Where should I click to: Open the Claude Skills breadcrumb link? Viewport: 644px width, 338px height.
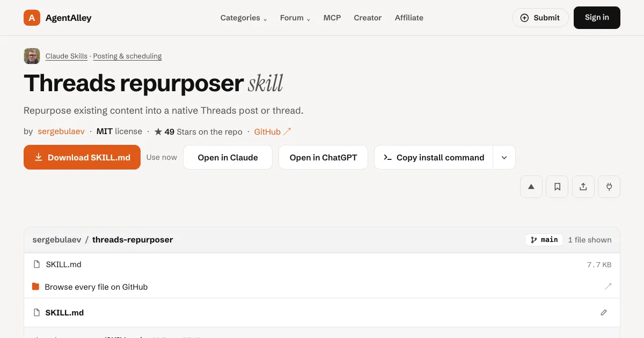[x=67, y=56]
